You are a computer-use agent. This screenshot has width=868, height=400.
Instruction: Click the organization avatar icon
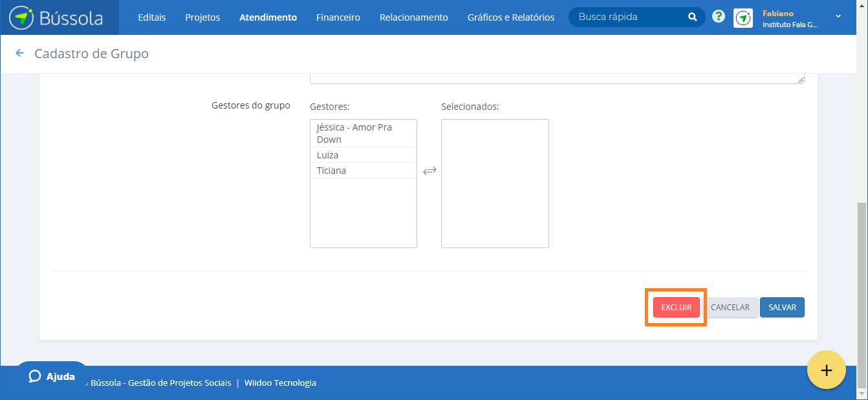743,18
